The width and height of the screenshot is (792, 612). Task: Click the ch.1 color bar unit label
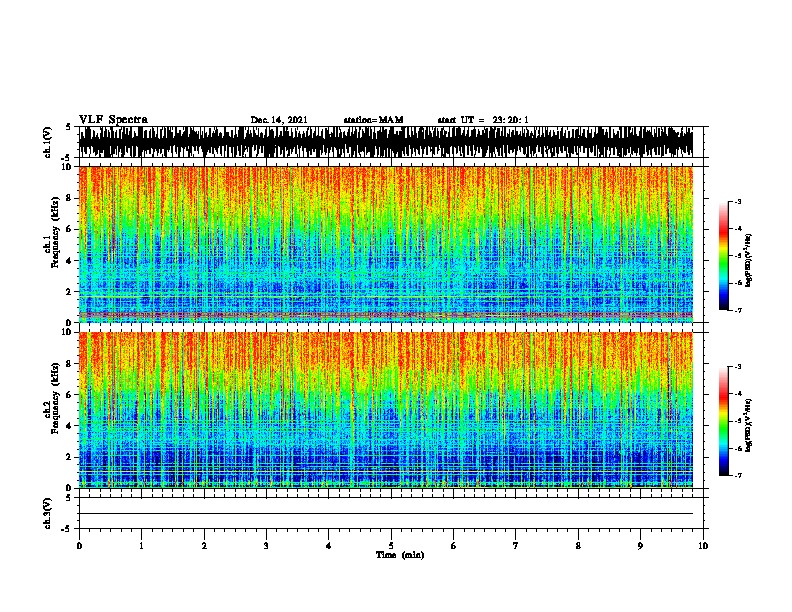tap(749, 261)
